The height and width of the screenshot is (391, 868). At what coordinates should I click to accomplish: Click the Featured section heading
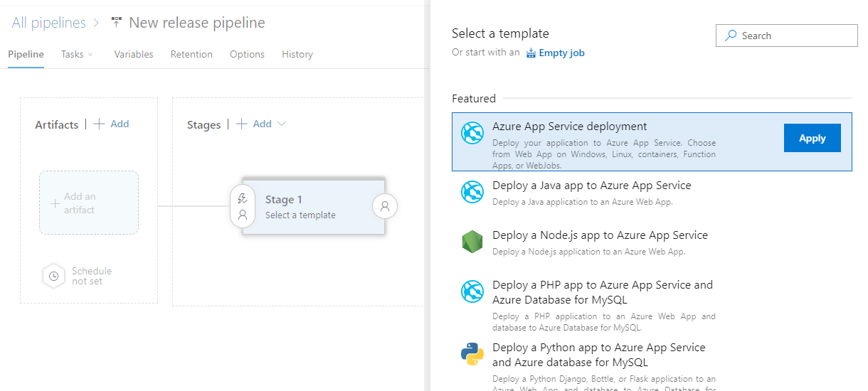(x=474, y=98)
